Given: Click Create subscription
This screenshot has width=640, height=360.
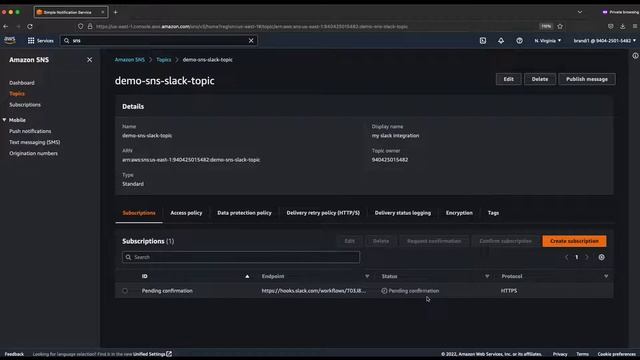Looking at the screenshot, I should 574,241.
